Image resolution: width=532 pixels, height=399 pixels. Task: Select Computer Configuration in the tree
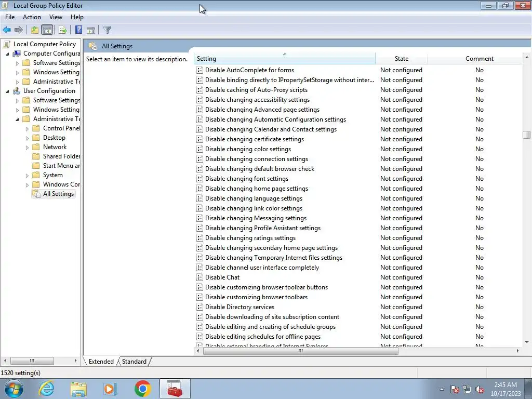51,54
